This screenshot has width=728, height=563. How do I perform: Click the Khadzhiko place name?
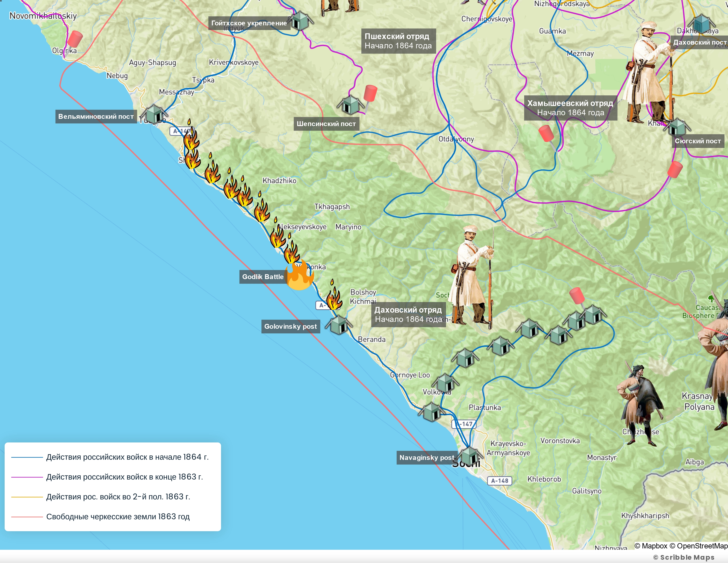(279, 180)
